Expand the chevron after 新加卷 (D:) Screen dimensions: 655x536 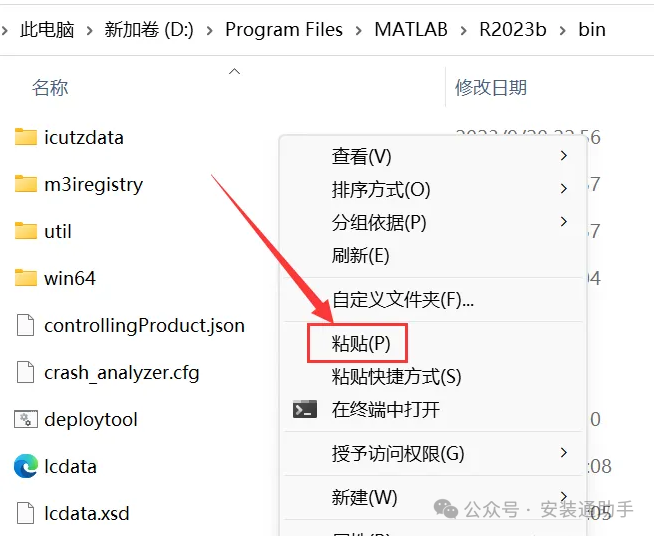point(210,30)
